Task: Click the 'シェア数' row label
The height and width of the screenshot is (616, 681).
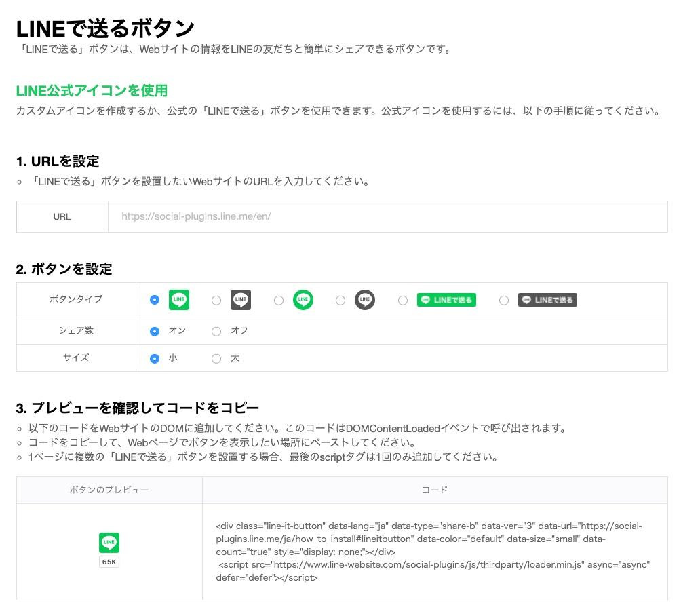Action: click(x=76, y=330)
